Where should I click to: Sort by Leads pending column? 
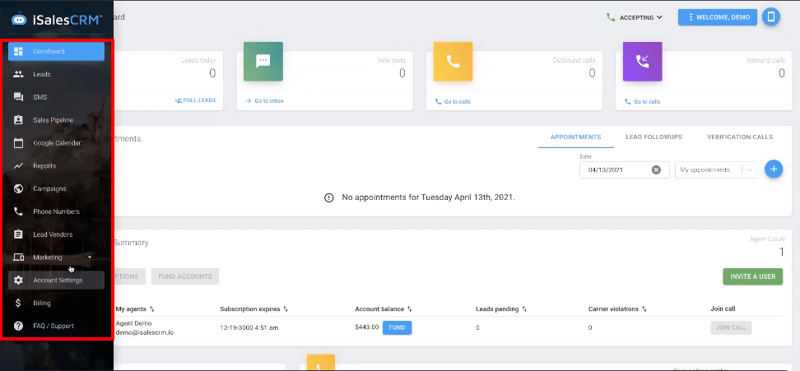point(501,309)
